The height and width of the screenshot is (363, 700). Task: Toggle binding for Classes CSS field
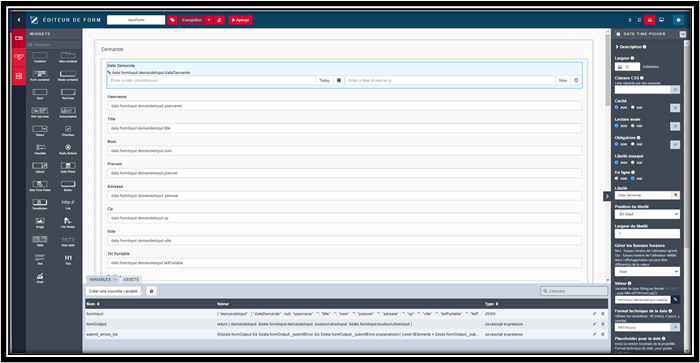point(675,90)
